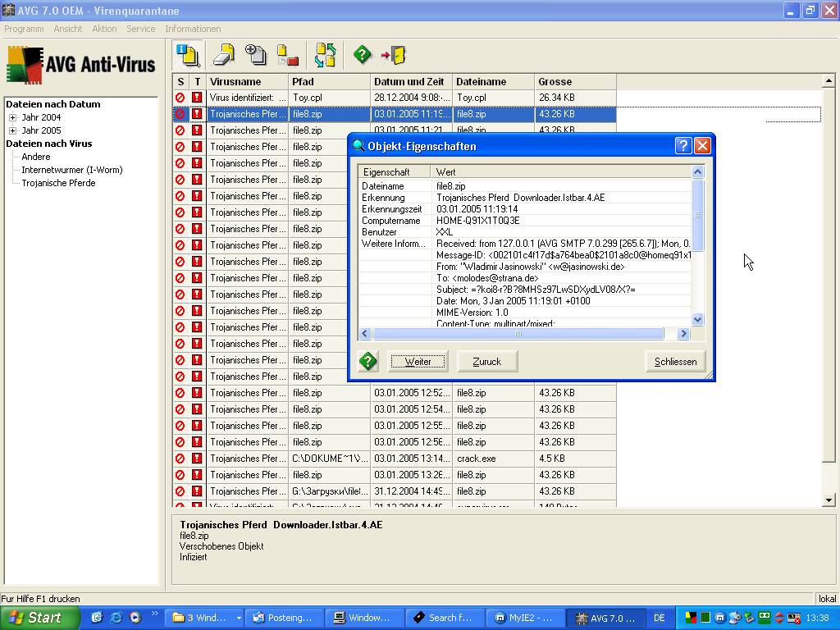The image size is (840, 630).
Task: Select Trojanische Pferde in the tree
Action: coord(58,183)
